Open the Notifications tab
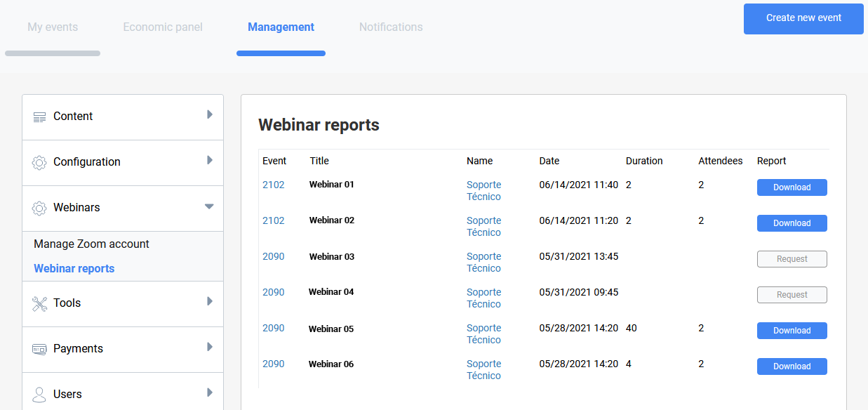868x410 pixels. tap(391, 27)
